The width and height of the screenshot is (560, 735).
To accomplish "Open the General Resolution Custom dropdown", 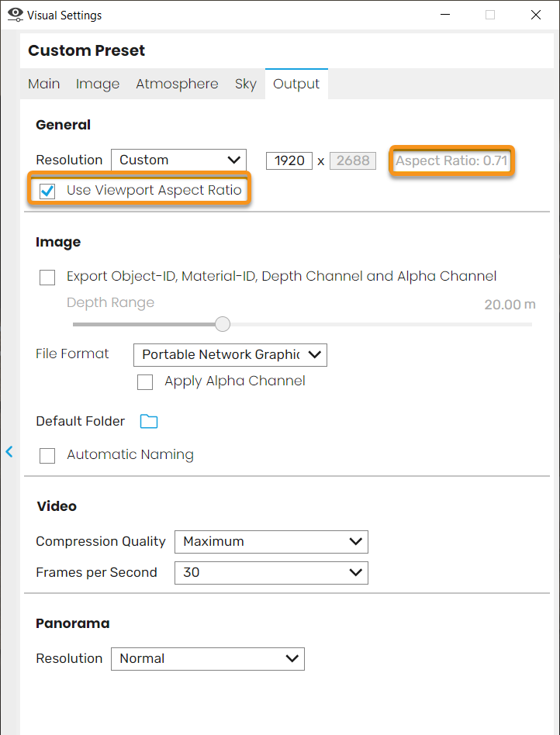I will coord(178,160).
